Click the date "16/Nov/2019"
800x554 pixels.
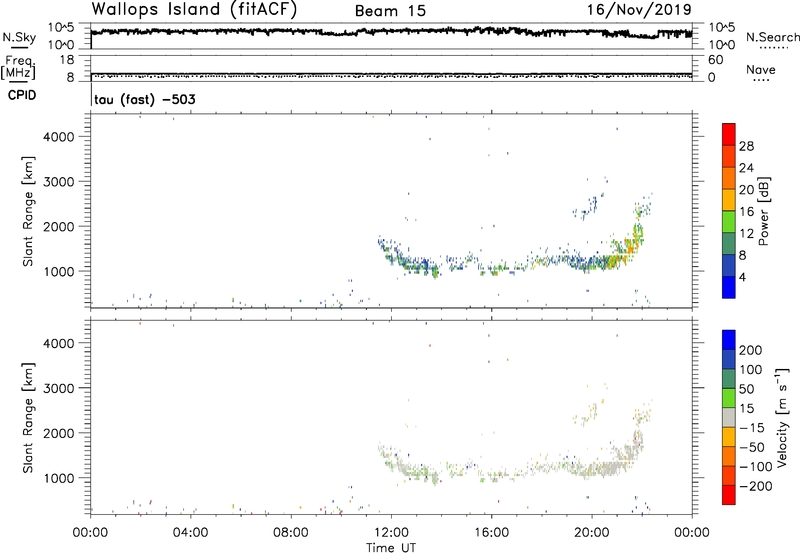click(x=639, y=10)
